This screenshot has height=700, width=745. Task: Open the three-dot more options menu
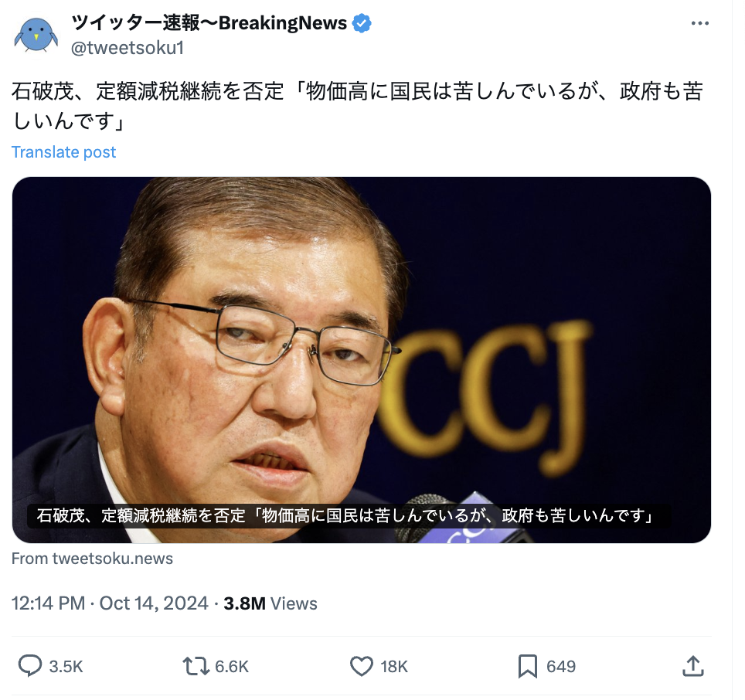699,23
